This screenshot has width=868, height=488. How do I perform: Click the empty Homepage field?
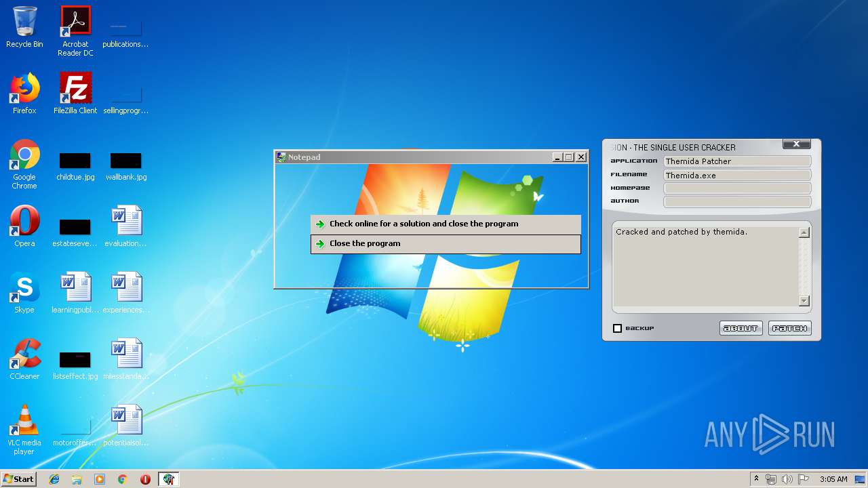737,188
